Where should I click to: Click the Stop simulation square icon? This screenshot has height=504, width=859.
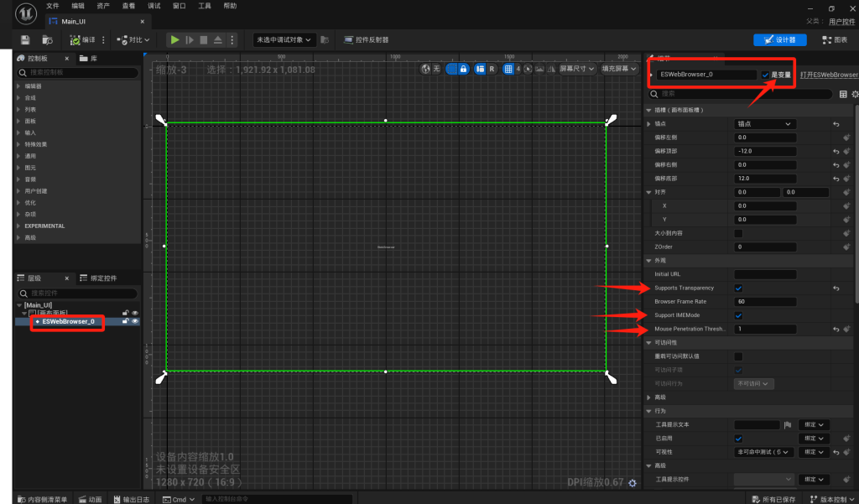click(203, 39)
